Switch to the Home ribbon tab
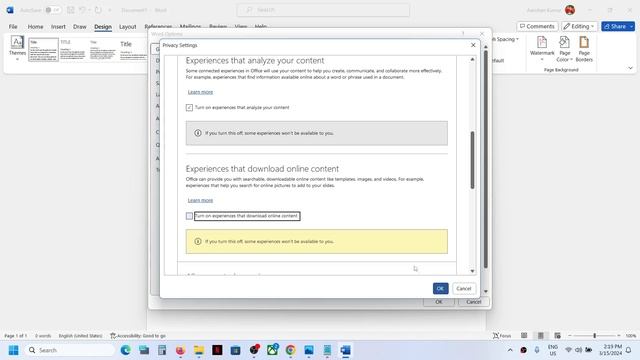Screen dimensions: 640x360 [36, 27]
